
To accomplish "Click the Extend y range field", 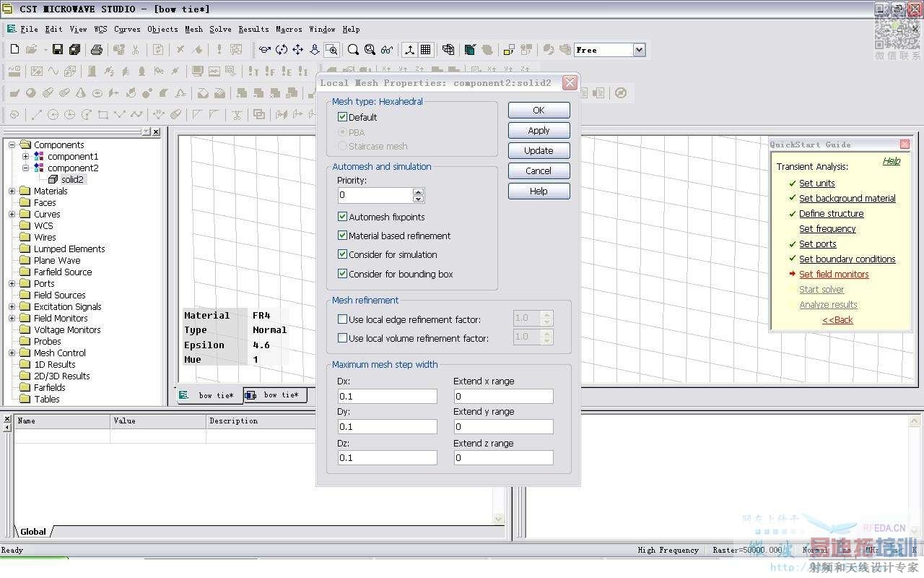I will click(503, 426).
